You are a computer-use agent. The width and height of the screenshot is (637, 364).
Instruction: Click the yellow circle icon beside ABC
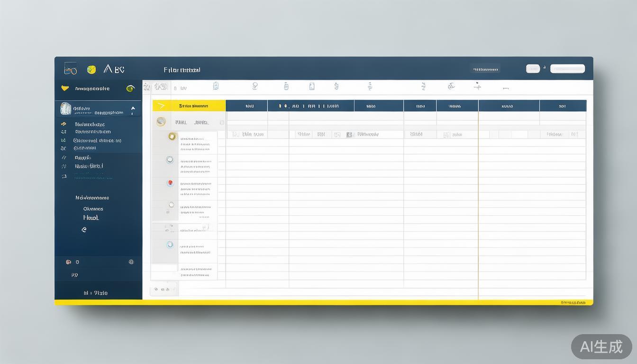91,70
